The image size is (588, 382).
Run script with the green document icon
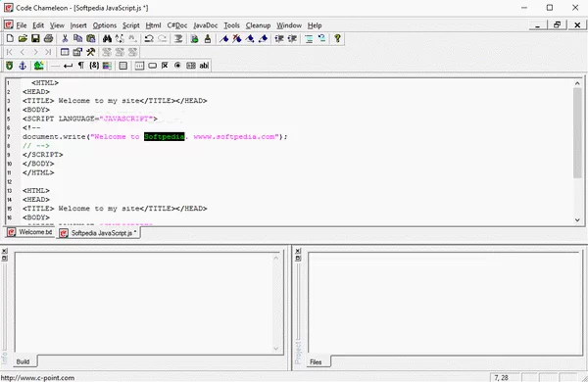pos(194,38)
